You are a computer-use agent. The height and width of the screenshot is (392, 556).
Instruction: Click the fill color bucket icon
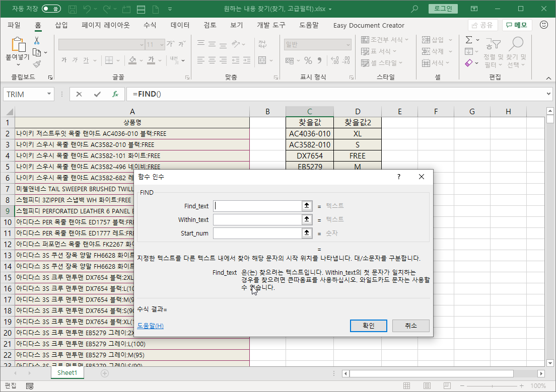point(132,60)
